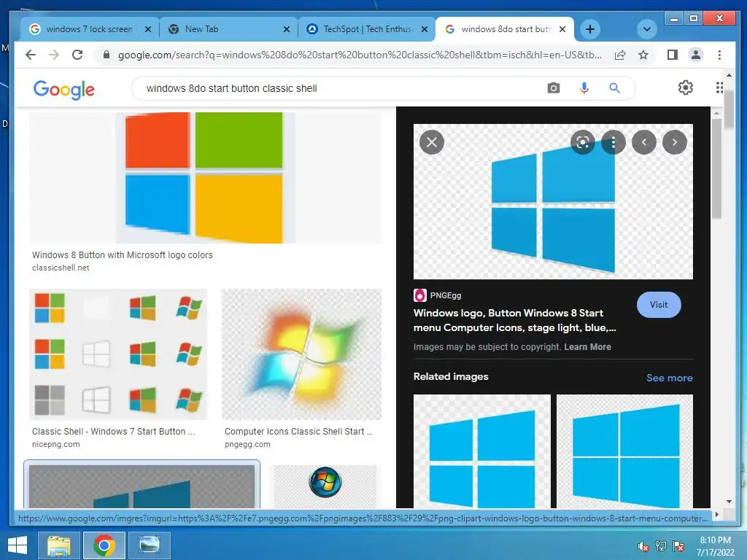747x560 pixels.
Task: Switch to windows 7 lock screen tab
Action: pyautogui.click(x=89, y=29)
